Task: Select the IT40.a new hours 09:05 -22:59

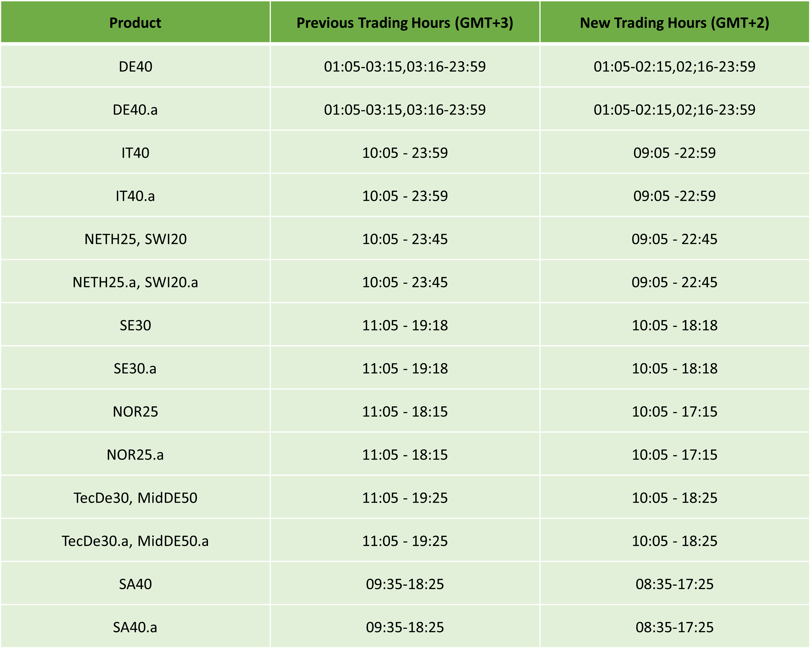Action: coord(675,196)
